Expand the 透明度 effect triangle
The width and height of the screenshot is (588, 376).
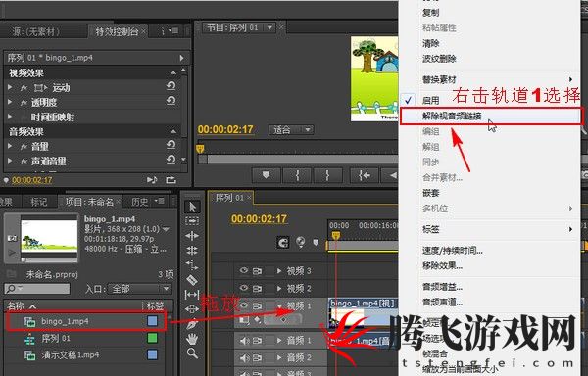[10, 102]
